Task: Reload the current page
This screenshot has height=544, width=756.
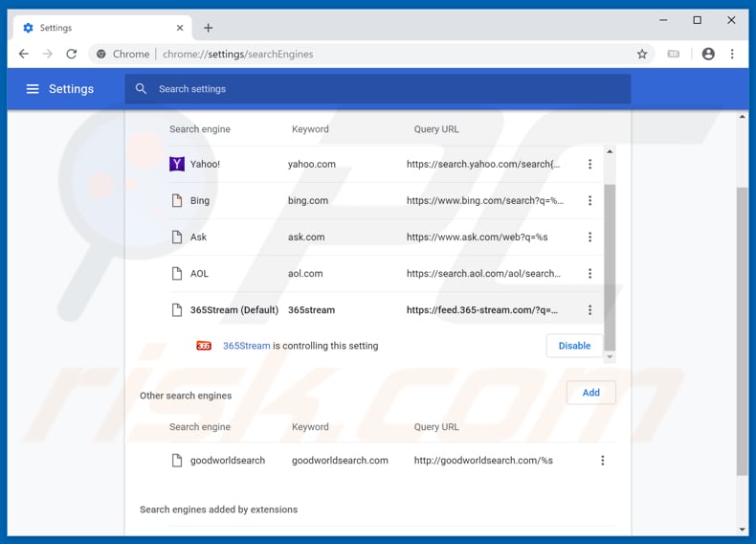Action: coord(72,54)
